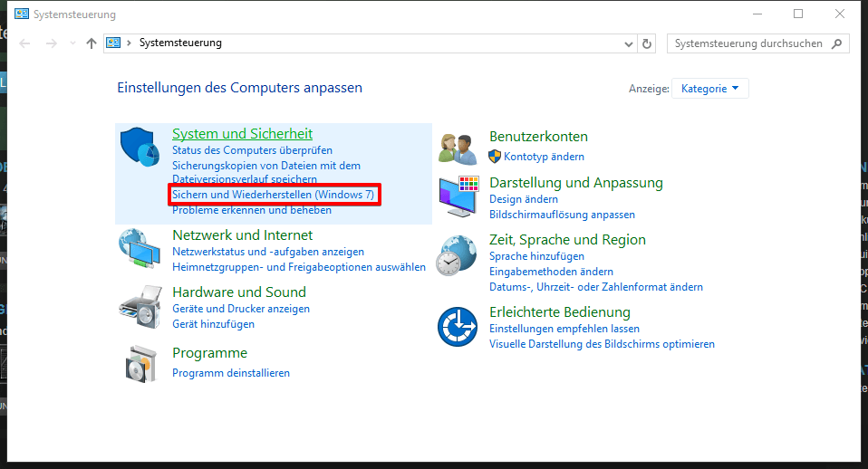Click Eingabemethoden ändern link
This screenshot has height=469, width=868.
[552, 272]
